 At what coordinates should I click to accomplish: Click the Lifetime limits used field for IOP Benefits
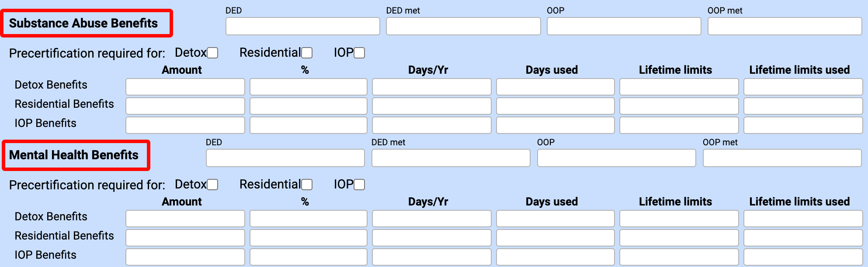[803, 125]
